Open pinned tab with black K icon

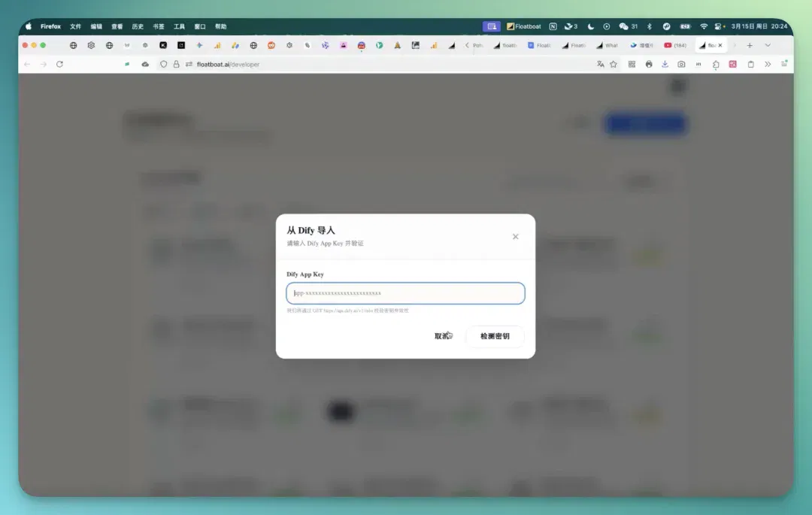tap(163, 46)
